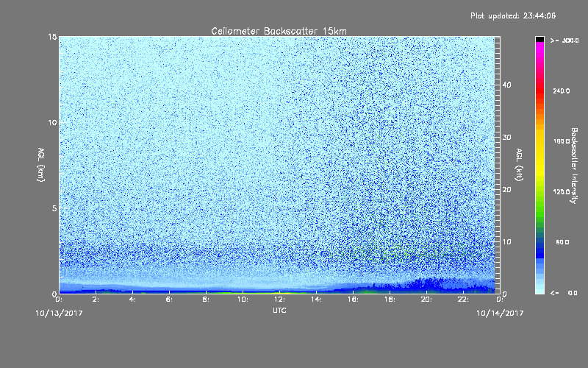
Task: Click the 10/14/2017 end date label
Action: 500,314
